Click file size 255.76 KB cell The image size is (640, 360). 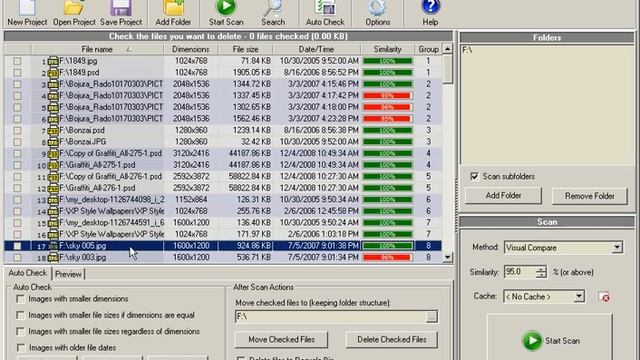coord(245,211)
